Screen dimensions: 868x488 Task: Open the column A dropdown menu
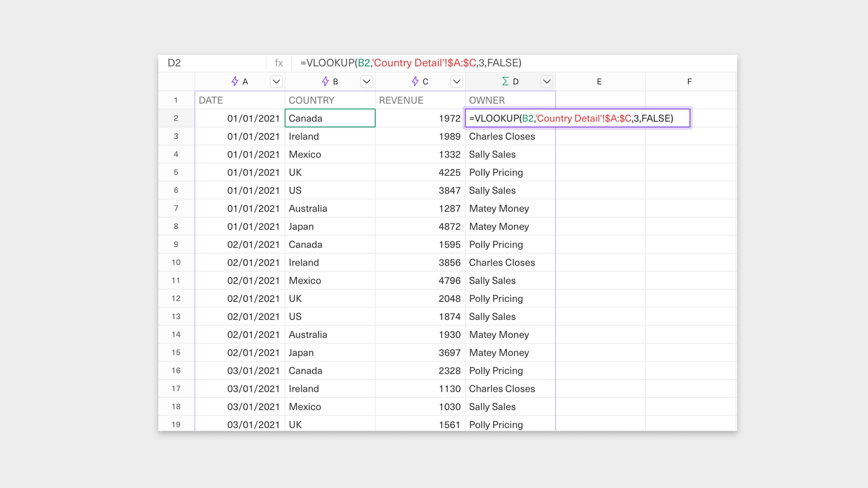coord(276,81)
